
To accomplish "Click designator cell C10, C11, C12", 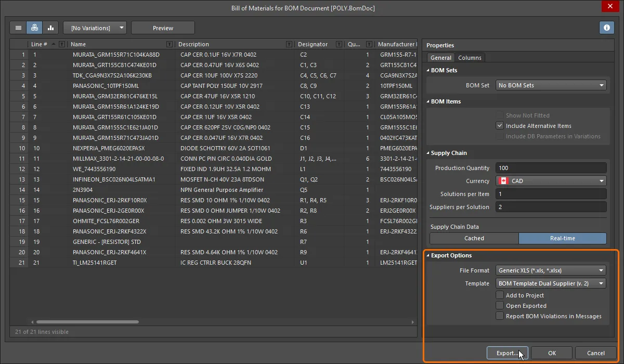I will coord(318,96).
